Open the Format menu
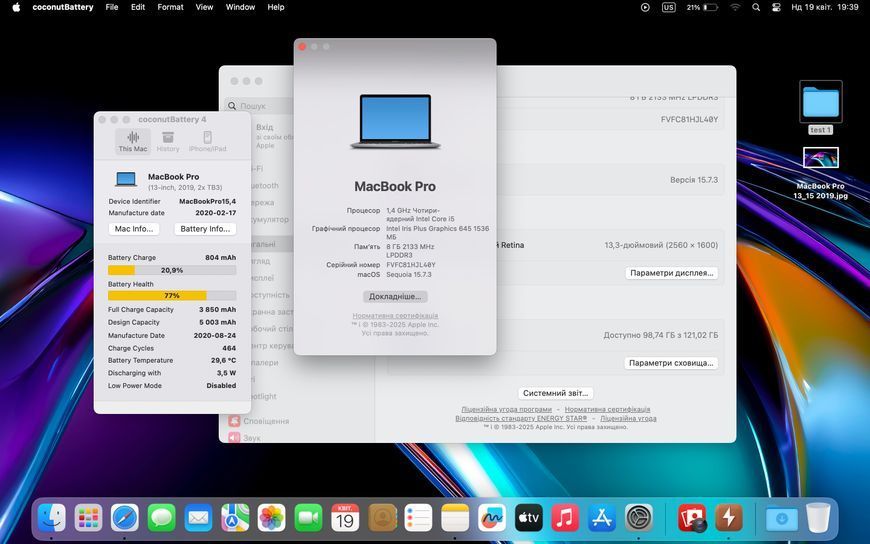 pyautogui.click(x=170, y=7)
